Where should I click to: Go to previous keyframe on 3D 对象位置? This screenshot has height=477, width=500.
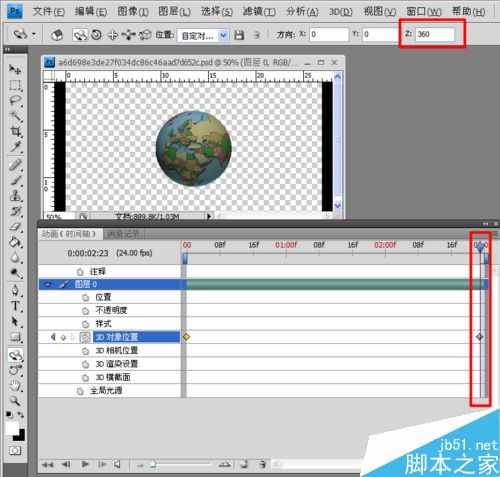[x=53, y=337]
